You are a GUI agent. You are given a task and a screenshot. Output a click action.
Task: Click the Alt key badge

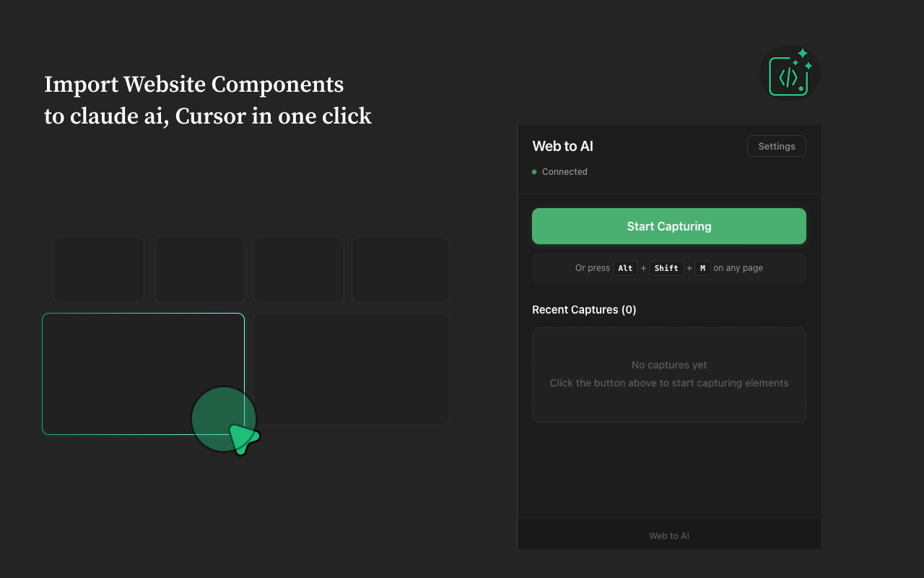click(x=625, y=268)
